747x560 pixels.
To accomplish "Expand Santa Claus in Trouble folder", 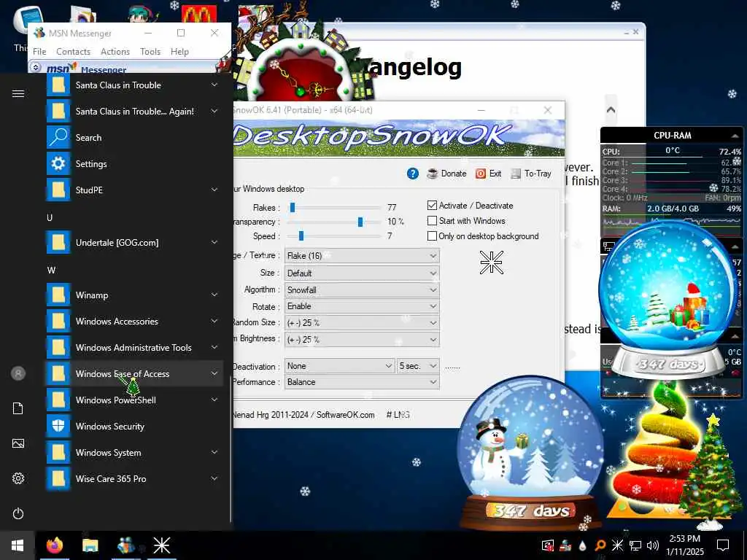I will [133, 85].
